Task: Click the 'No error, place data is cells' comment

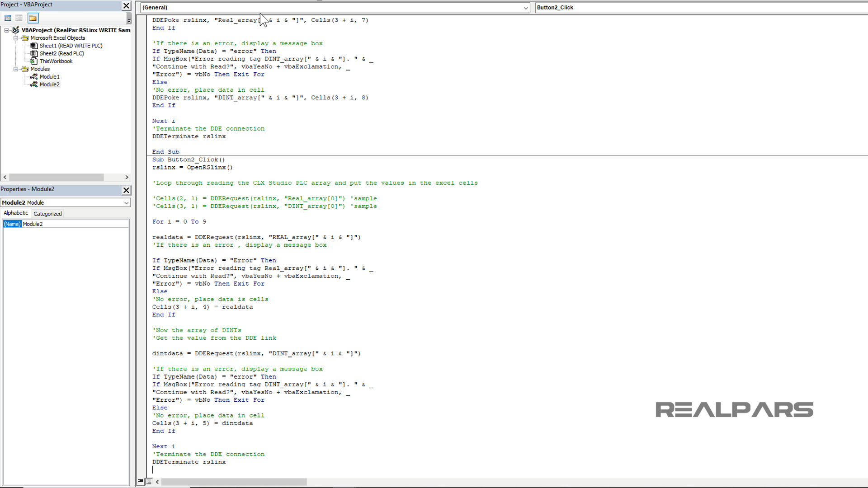Action: 210,299
